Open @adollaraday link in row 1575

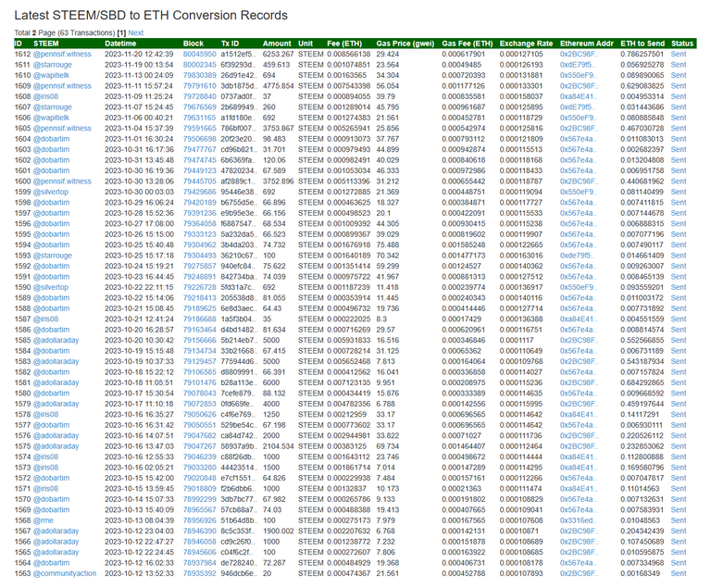tap(56, 446)
